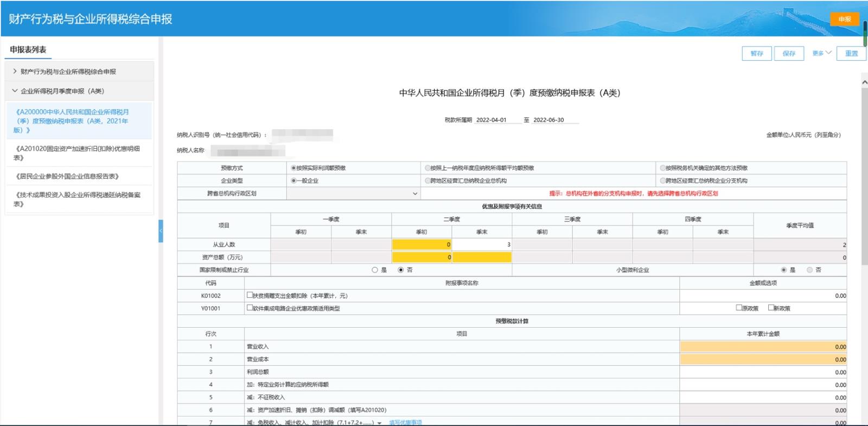Click the 保存 button
The image size is (868, 426).
[789, 53]
